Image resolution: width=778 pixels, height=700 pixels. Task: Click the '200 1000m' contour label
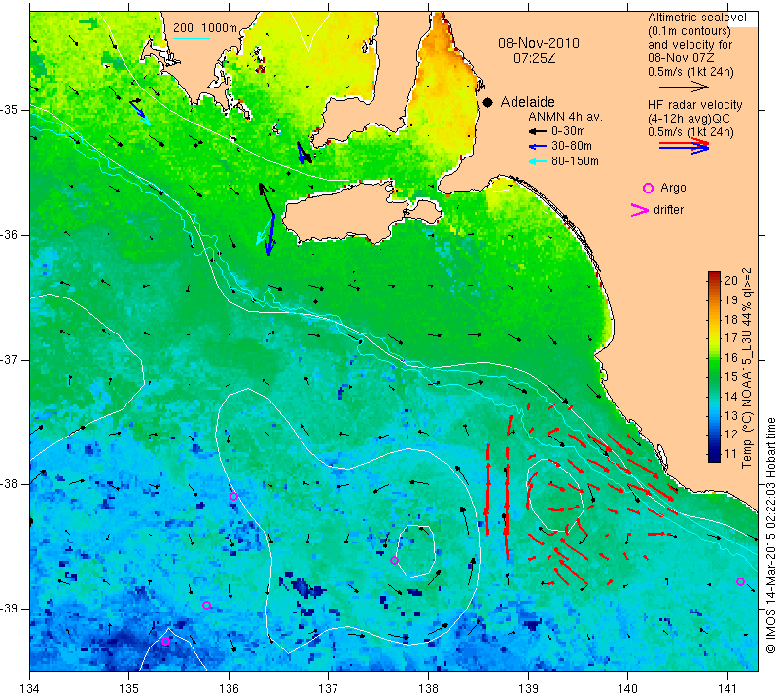[205, 28]
